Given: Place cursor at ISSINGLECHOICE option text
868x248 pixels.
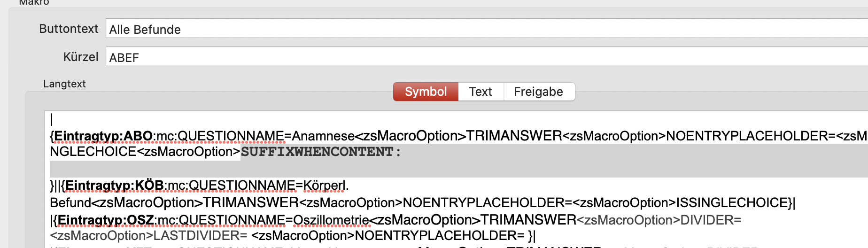Looking at the screenshot, I should tap(732, 203).
